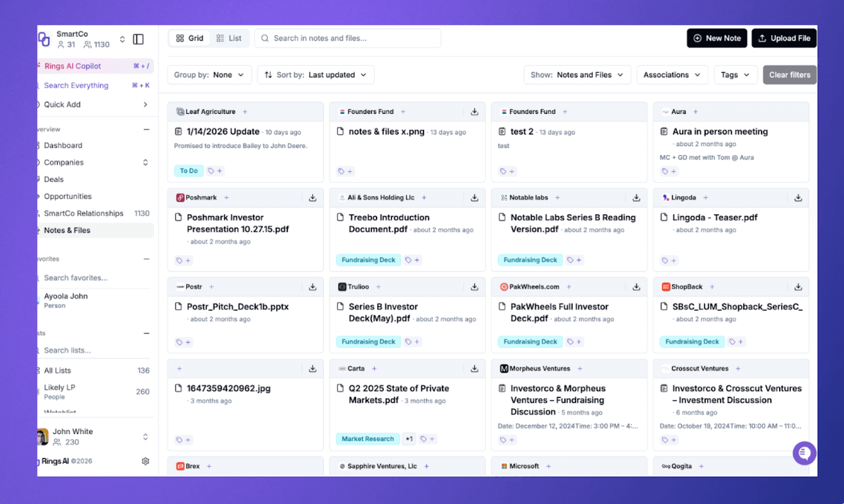Add association next to Trulioo

(x=378, y=287)
